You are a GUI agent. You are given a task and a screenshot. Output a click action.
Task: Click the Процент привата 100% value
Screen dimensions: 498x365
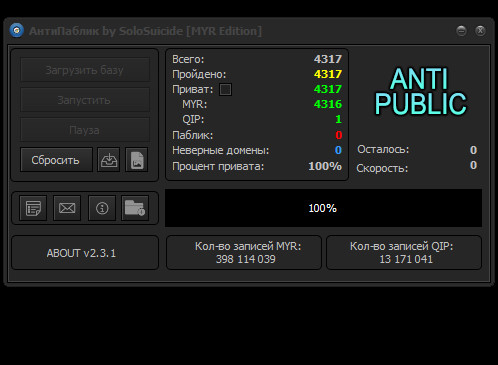325,166
